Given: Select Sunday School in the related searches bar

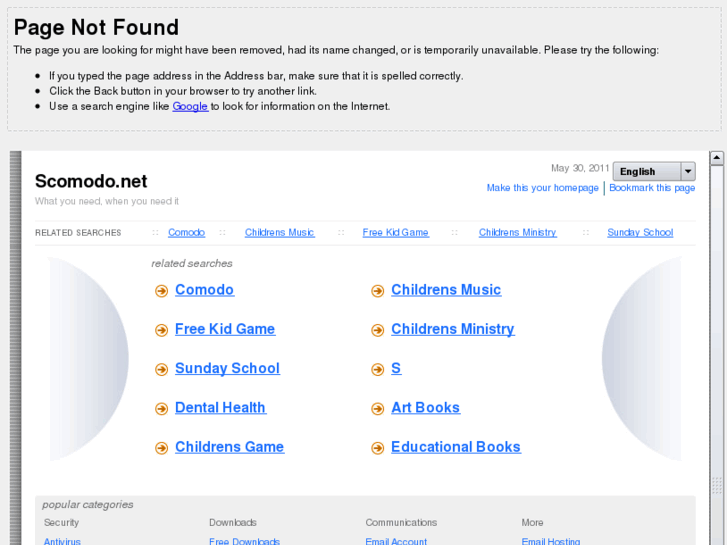Looking at the screenshot, I should [640, 233].
